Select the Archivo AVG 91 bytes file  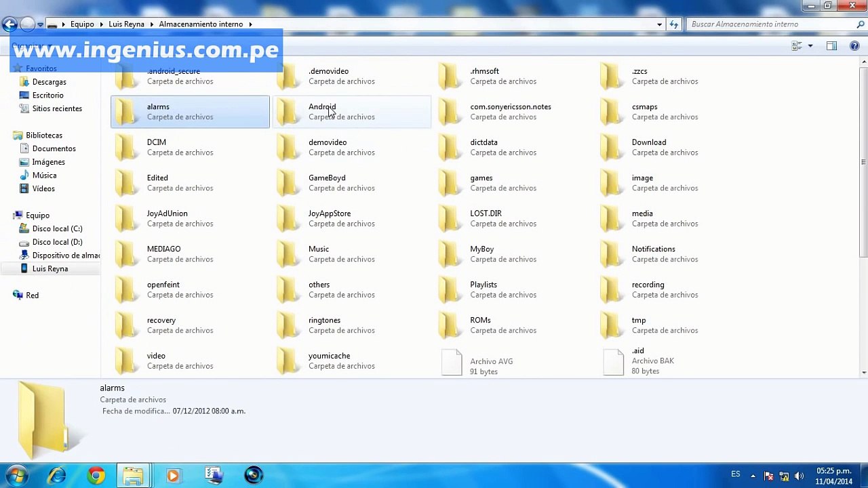pyautogui.click(x=513, y=362)
